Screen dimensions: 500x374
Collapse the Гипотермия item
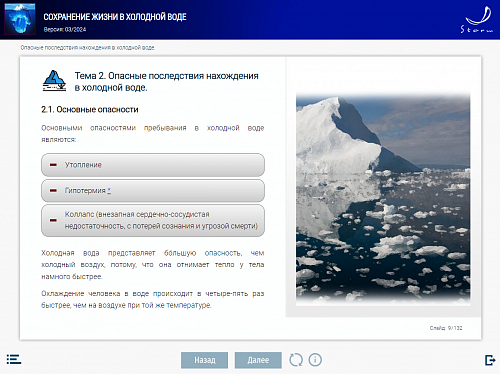point(153,191)
